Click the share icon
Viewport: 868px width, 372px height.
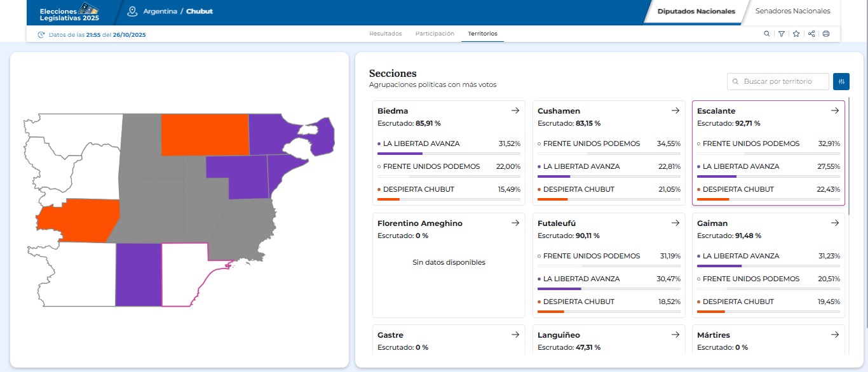811,34
